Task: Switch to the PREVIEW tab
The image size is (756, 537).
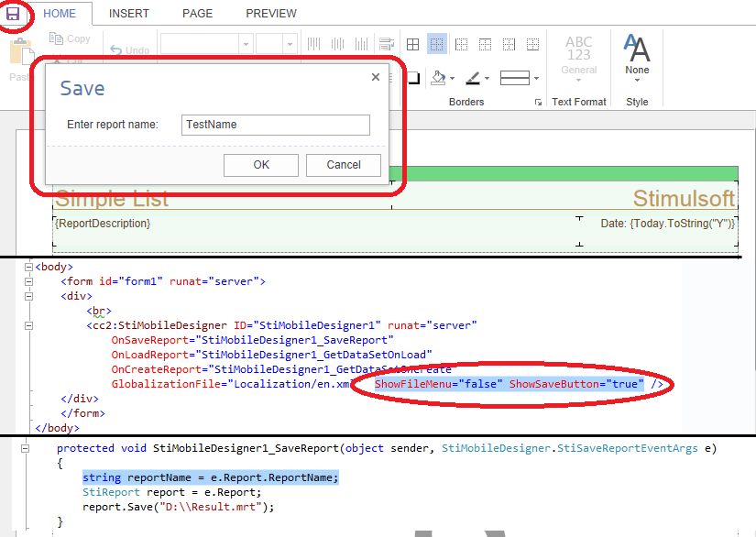Action: coord(271,14)
